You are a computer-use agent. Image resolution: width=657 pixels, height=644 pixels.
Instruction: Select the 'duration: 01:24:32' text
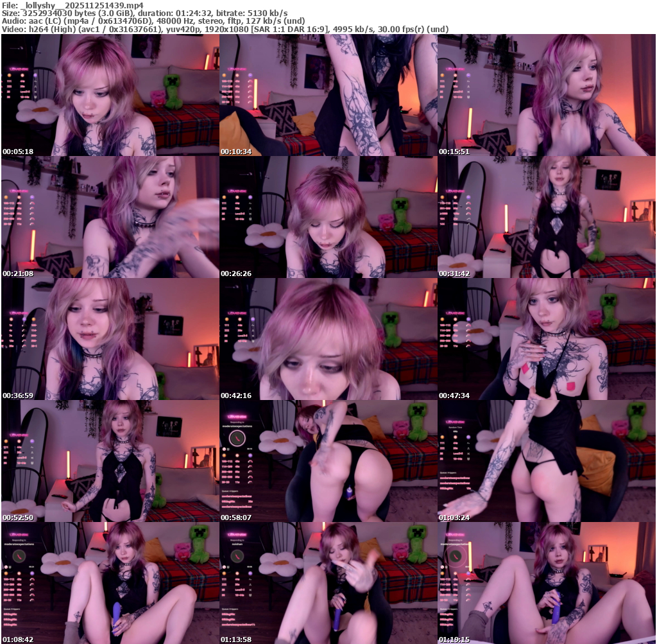click(175, 13)
